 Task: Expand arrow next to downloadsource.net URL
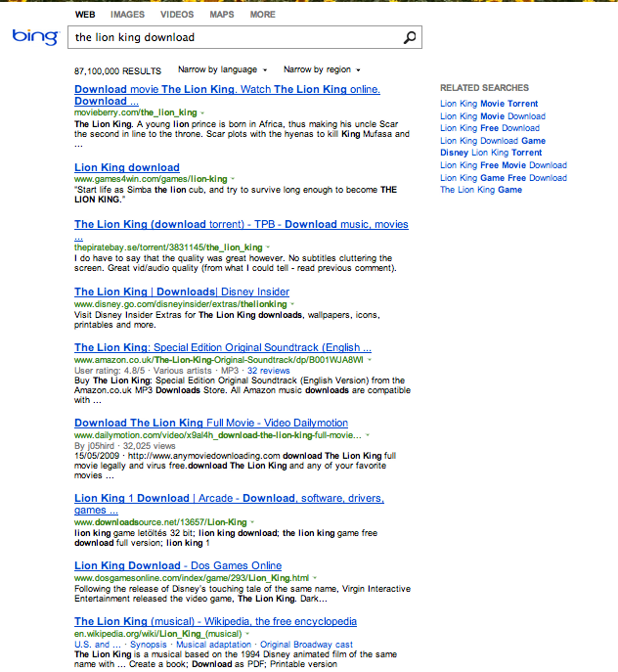point(252,522)
